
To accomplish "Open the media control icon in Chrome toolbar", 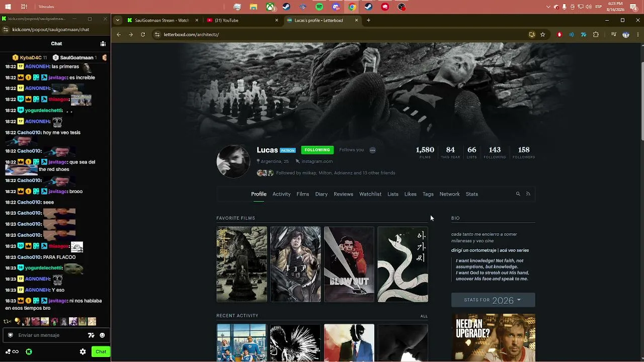I will click(x=614, y=35).
